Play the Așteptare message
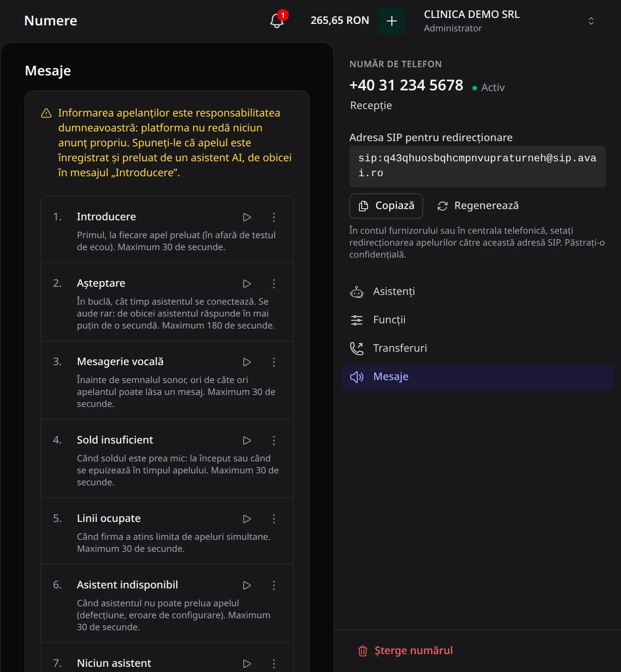The width and height of the screenshot is (621, 672). point(247,284)
